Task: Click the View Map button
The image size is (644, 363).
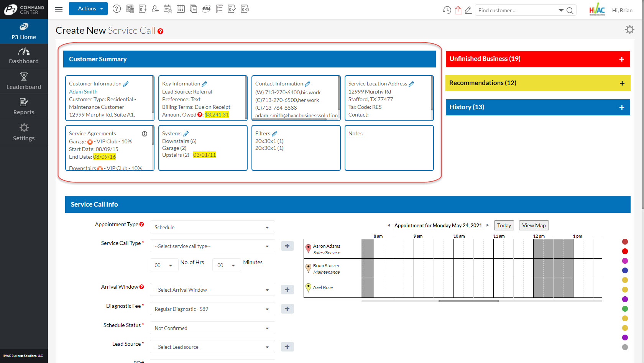Action: click(x=534, y=225)
